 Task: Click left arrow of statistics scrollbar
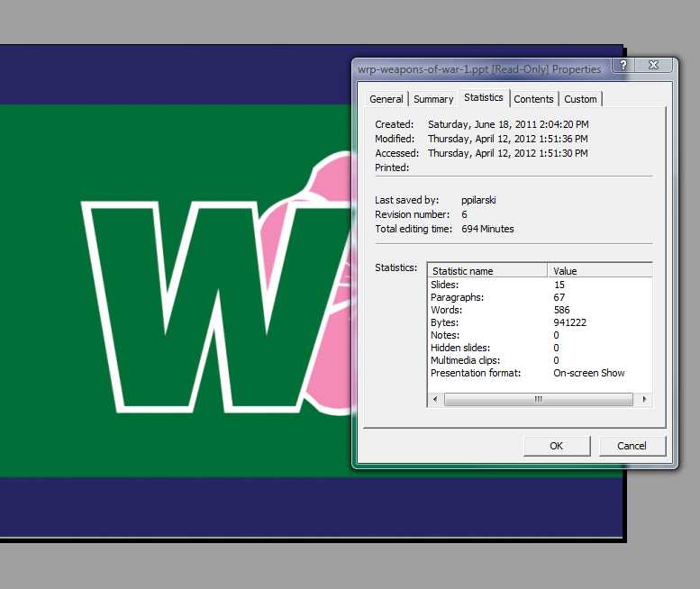point(435,399)
